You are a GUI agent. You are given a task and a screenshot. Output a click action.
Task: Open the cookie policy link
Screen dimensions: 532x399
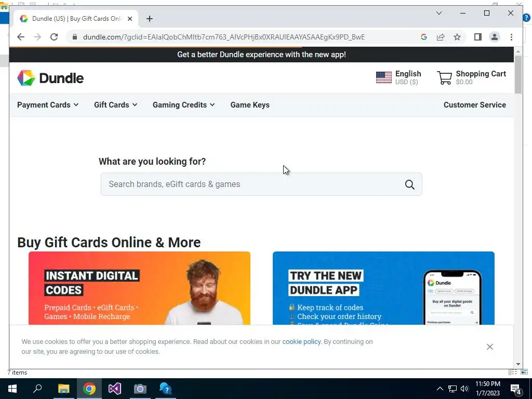point(301,342)
